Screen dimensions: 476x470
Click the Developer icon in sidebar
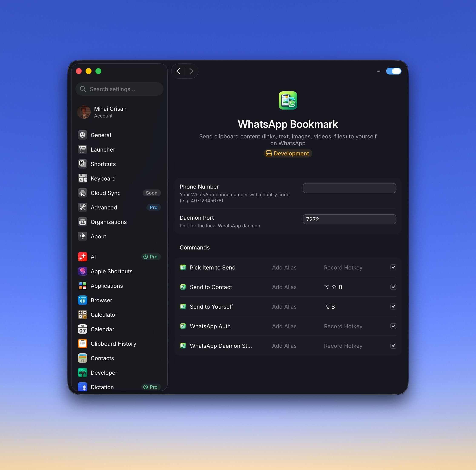coord(83,373)
